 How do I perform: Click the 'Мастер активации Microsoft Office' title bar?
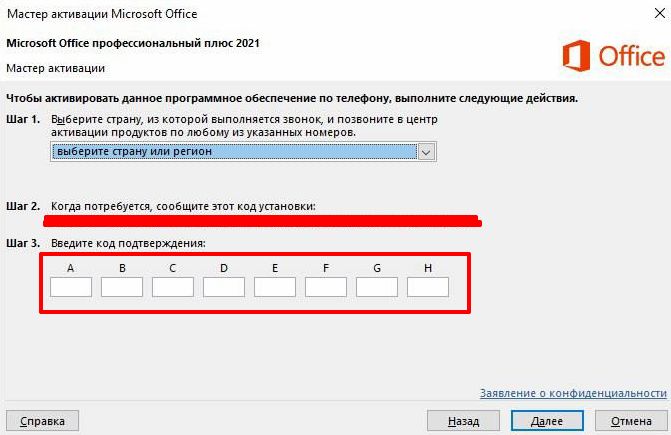pyautogui.click(x=100, y=14)
